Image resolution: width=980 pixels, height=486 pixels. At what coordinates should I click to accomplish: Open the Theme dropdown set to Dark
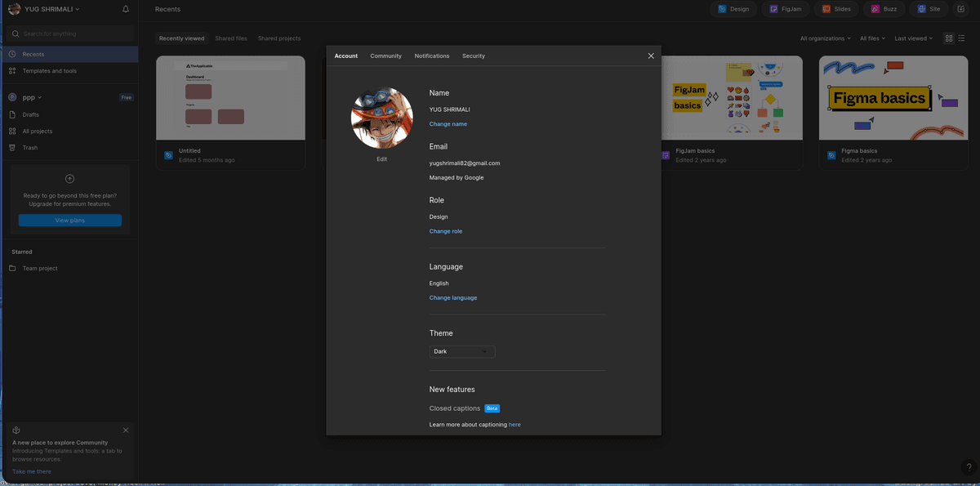point(461,351)
